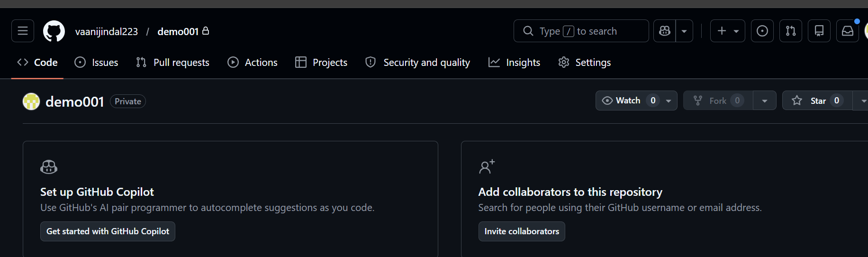Expand the Fork options dropdown arrow

(x=764, y=101)
